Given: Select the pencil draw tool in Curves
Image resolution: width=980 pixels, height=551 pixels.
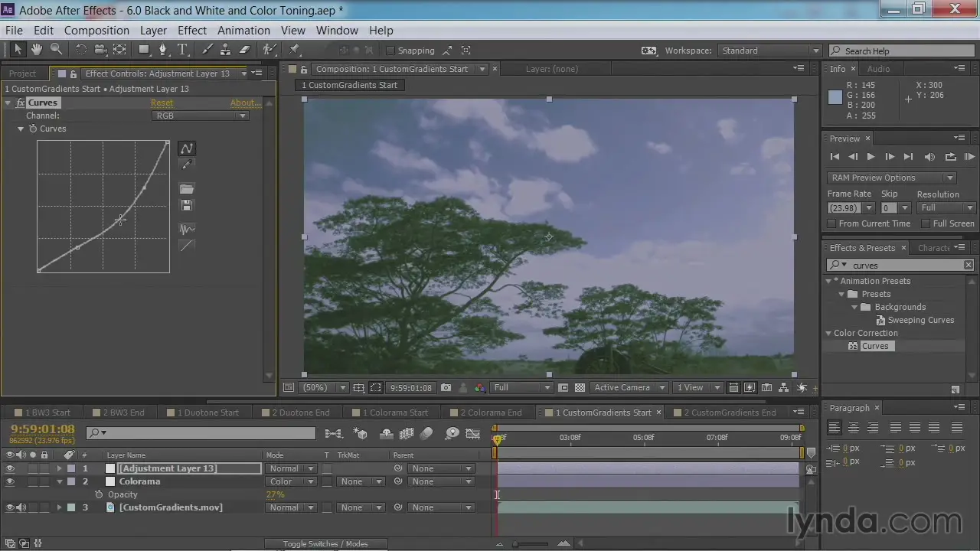Looking at the screenshot, I should tap(187, 165).
